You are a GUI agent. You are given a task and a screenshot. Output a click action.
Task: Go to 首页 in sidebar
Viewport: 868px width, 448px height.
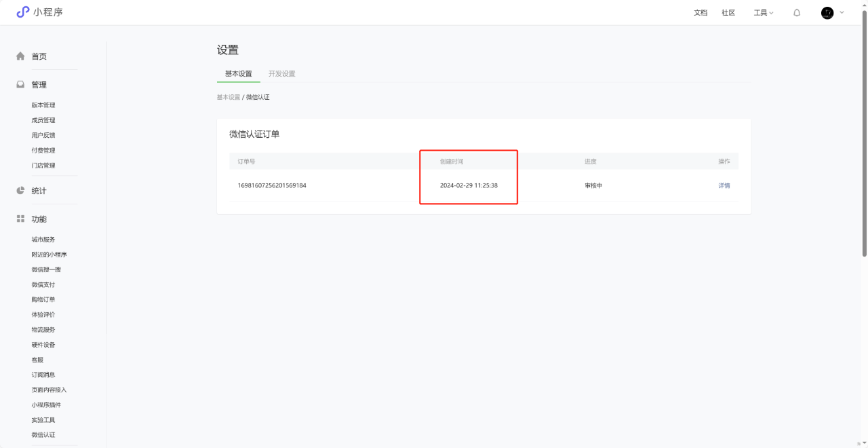(39, 56)
